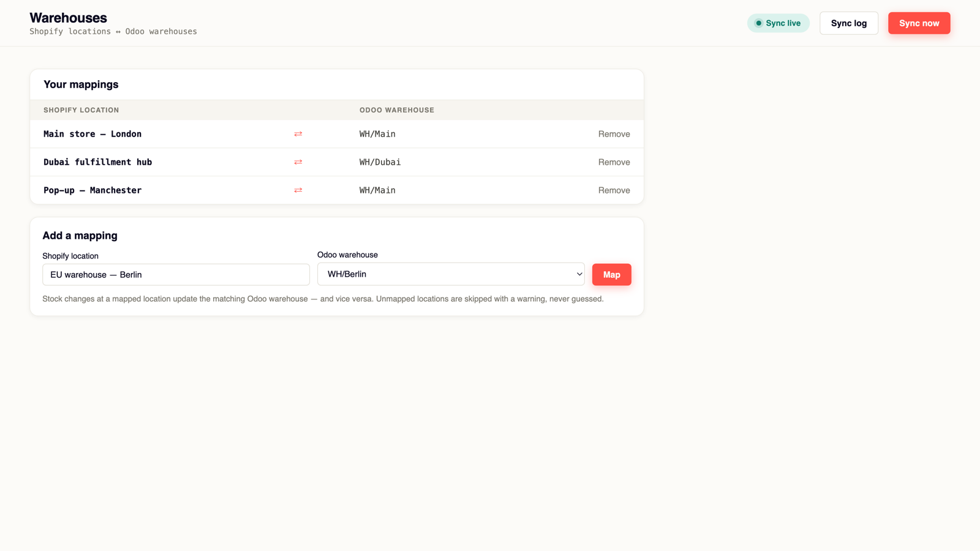This screenshot has height=551, width=980.
Task: Remove the Pop-up — Manchester mapping
Action: pyautogui.click(x=614, y=190)
